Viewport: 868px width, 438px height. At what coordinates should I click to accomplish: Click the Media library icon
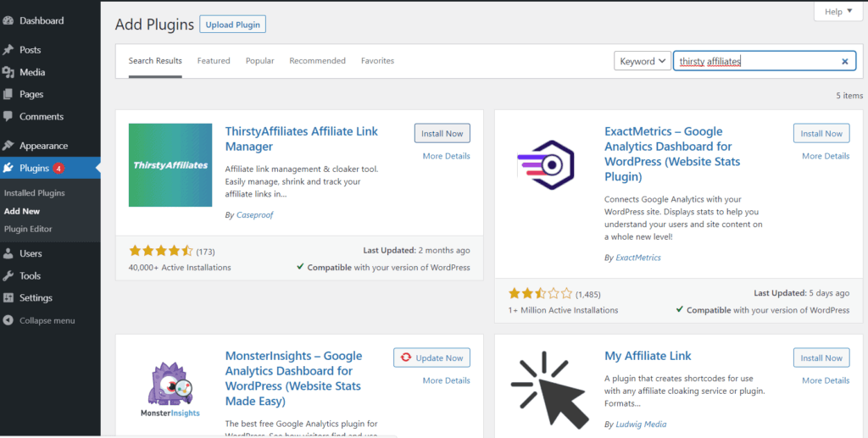coord(8,73)
